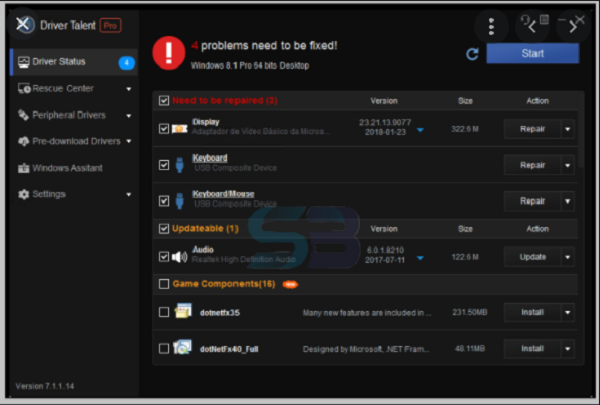
Task: Click Repair for the Display driver
Action: point(532,129)
